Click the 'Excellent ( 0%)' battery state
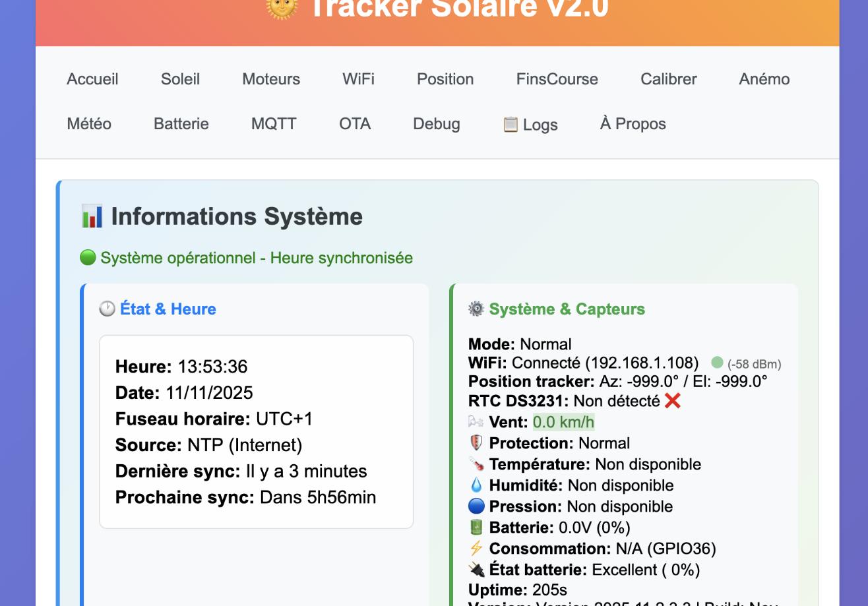868x606 pixels. pyautogui.click(x=646, y=570)
